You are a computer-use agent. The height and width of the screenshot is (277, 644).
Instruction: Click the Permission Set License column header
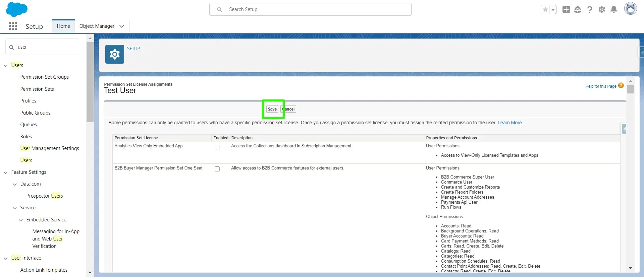[136, 138]
